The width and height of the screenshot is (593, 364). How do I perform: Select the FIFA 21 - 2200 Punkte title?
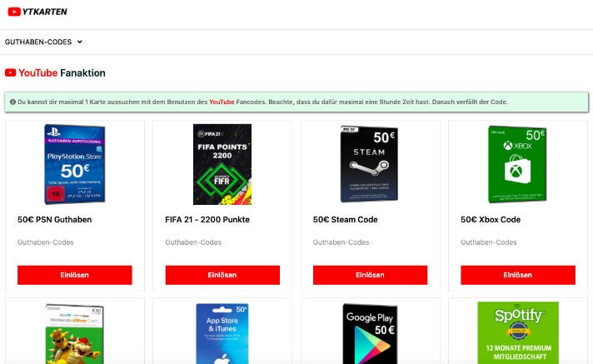point(207,219)
